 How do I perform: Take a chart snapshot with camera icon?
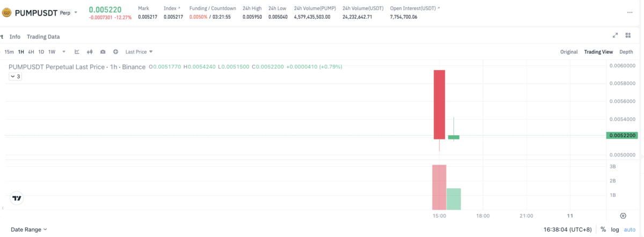tap(103, 52)
